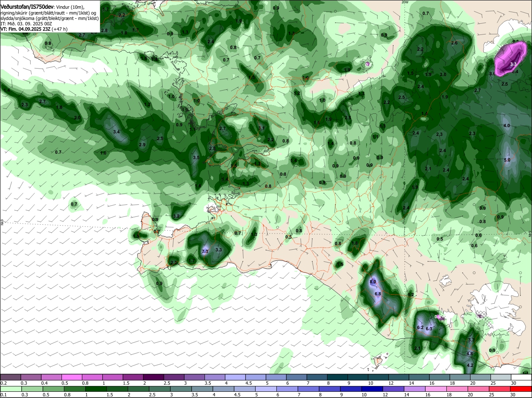Click the Veðurstofan/IS750dev title text

tap(27, 7)
